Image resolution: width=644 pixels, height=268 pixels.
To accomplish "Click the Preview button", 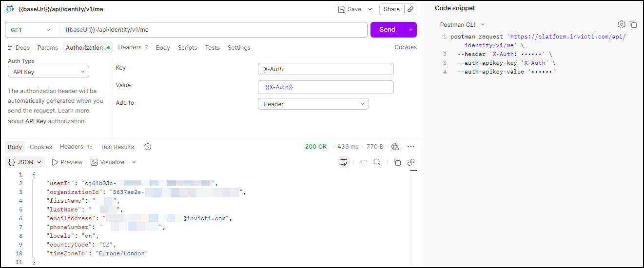I will pos(67,162).
